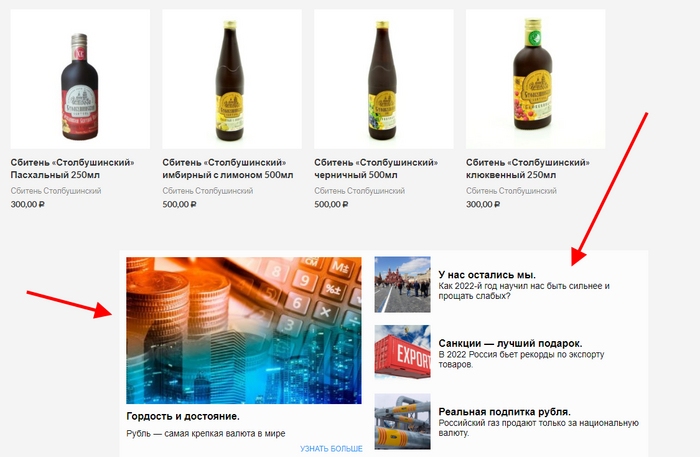The image size is (700, 457).
Task: Open the Red Square thumbnail
Action: point(402,284)
